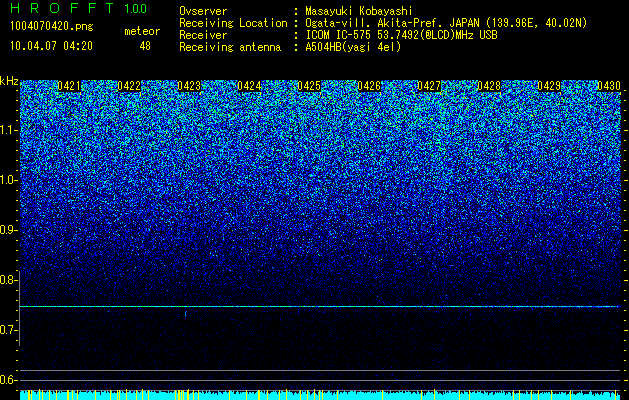629x400 pixels.
Task: Click the 0424 time marker
Action: (249, 86)
